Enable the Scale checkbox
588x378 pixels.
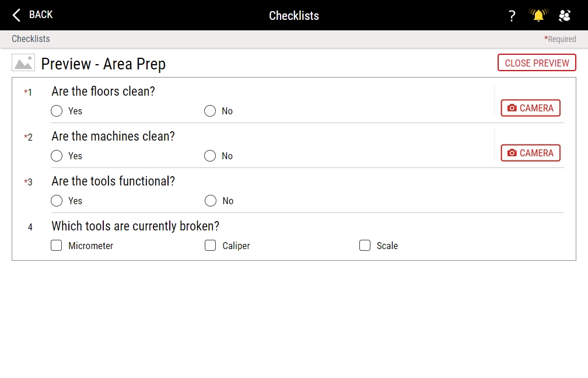pyautogui.click(x=365, y=246)
